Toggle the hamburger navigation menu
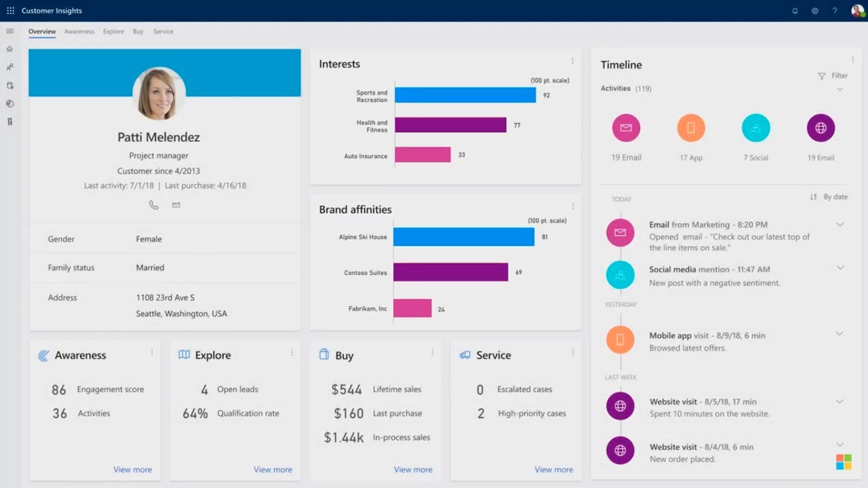The width and height of the screenshot is (868, 488). [x=9, y=31]
